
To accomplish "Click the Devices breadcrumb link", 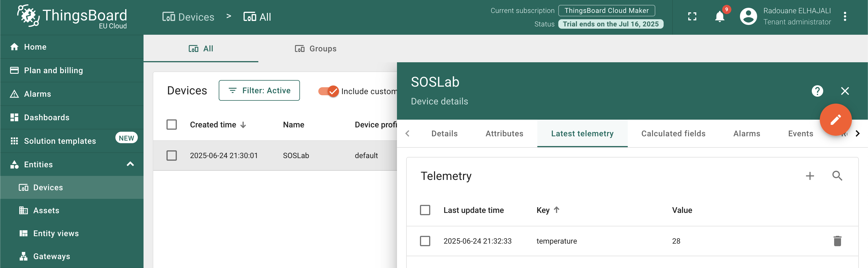I will [x=188, y=17].
